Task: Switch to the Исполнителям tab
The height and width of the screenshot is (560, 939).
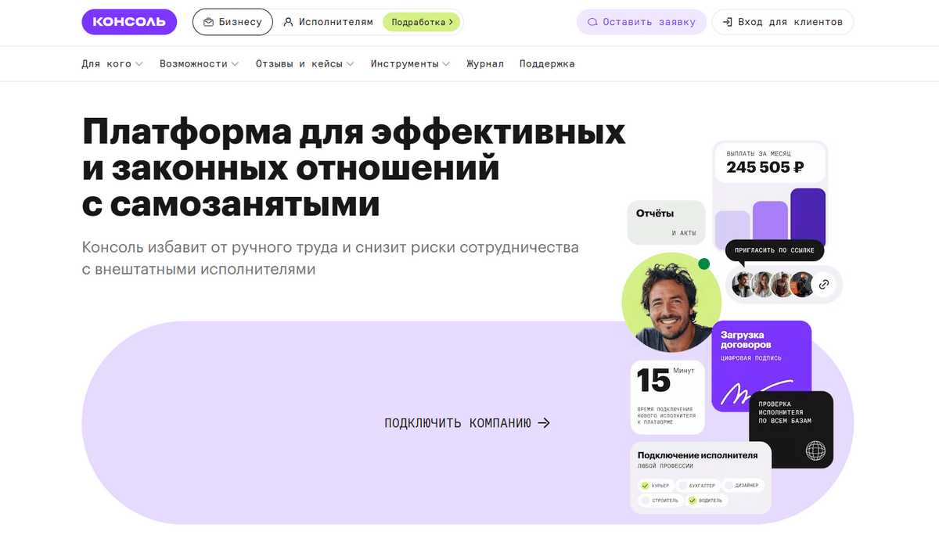Action: 329,22
